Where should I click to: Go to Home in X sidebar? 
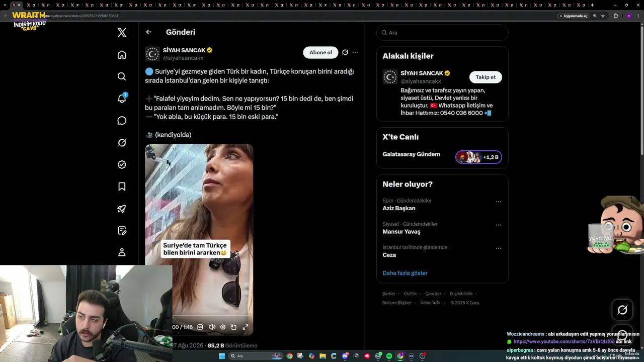coord(122,55)
